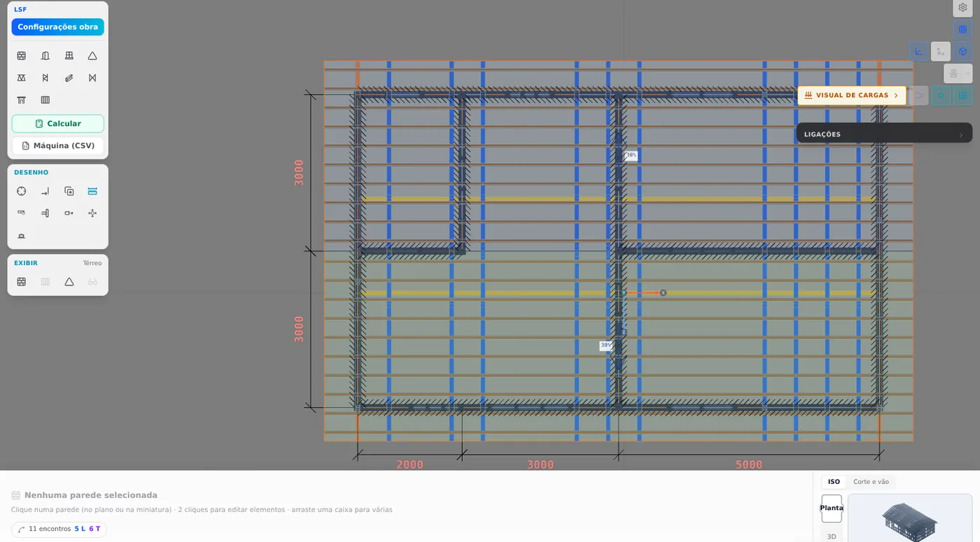Click the align distribute icon
980x542 pixels.
pyautogui.click(x=953, y=73)
